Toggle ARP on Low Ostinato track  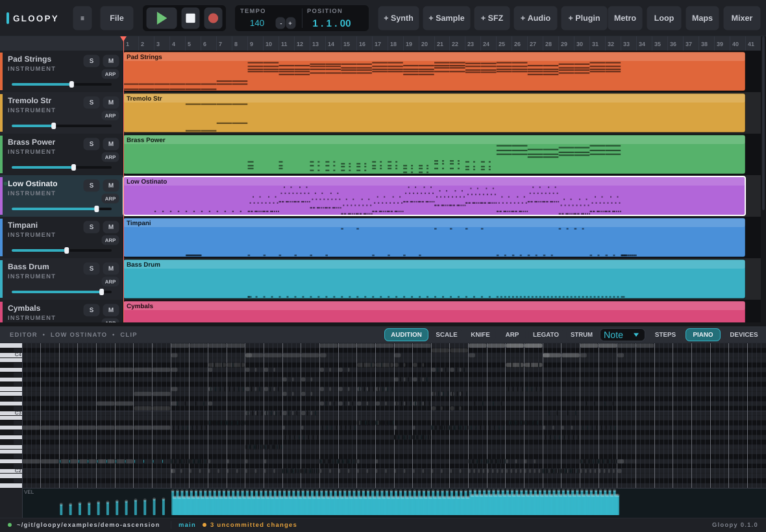tap(110, 199)
